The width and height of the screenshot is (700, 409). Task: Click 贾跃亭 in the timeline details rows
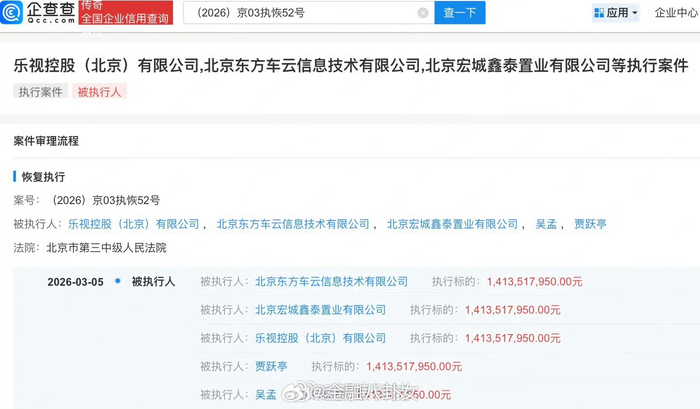[x=271, y=367]
